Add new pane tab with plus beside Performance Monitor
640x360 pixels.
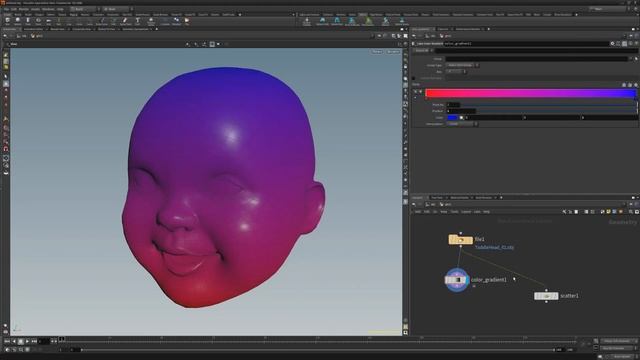pyautogui.click(x=489, y=29)
